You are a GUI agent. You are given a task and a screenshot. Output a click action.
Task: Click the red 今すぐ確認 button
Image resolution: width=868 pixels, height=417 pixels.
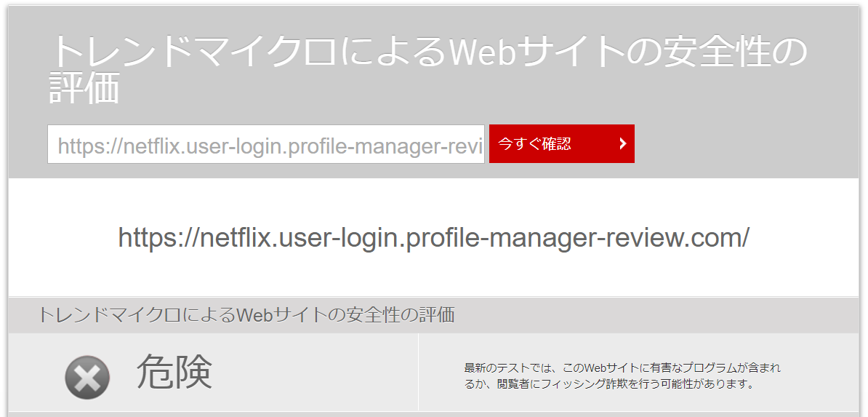pyautogui.click(x=562, y=144)
